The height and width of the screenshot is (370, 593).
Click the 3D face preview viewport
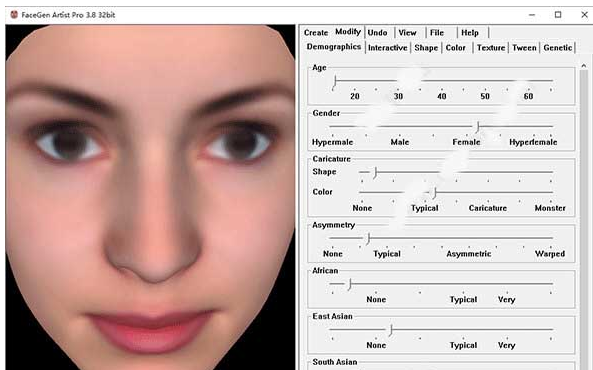coord(150,197)
